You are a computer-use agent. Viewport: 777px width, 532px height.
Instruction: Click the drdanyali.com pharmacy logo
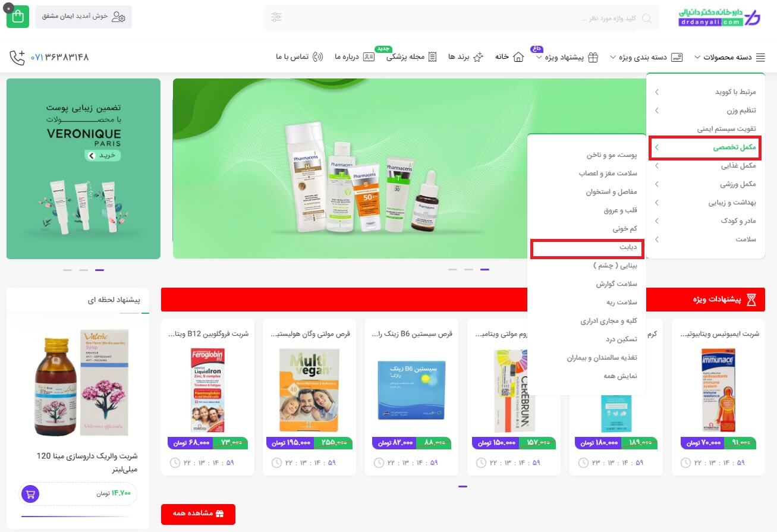click(719, 17)
